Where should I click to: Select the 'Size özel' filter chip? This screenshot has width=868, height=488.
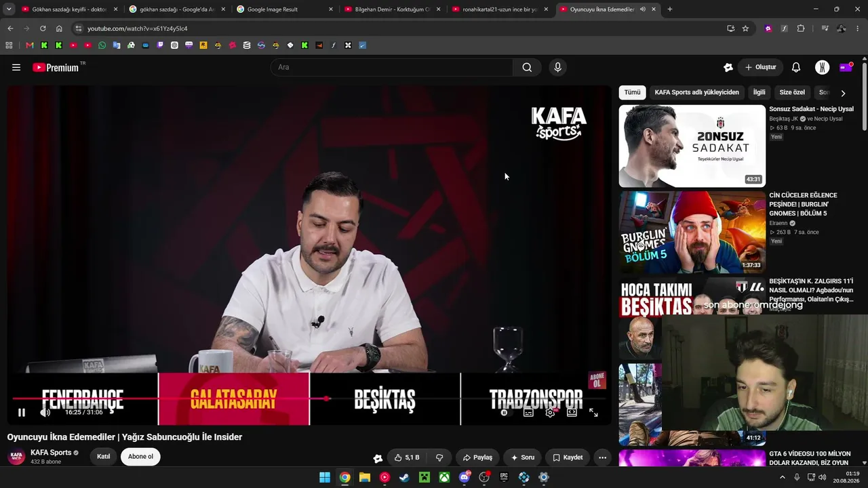point(792,92)
